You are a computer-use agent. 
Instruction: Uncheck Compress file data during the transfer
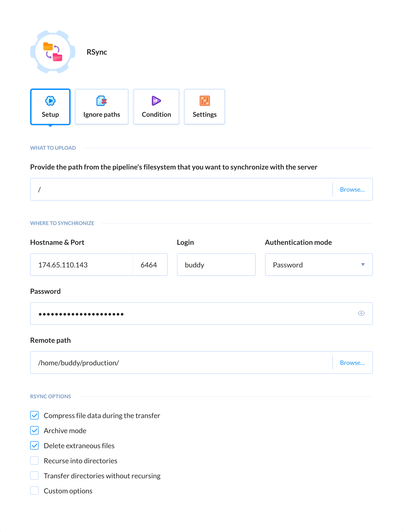(x=34, y=415)
